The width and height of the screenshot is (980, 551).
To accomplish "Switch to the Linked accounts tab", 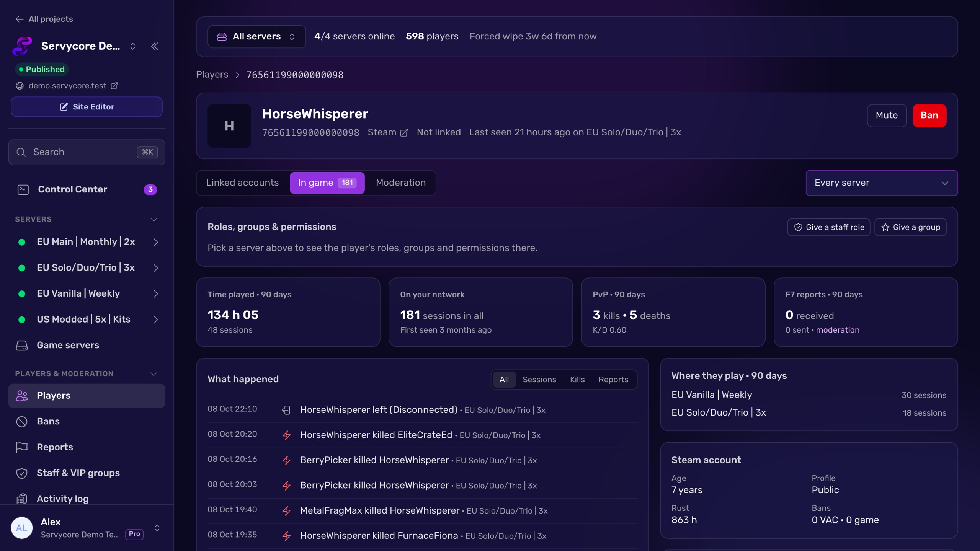I will [x=242, y=183].
